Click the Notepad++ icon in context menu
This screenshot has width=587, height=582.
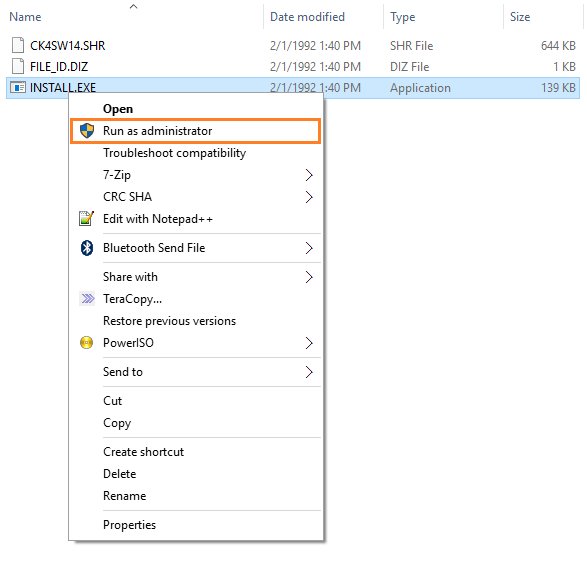tap(86, 219)
